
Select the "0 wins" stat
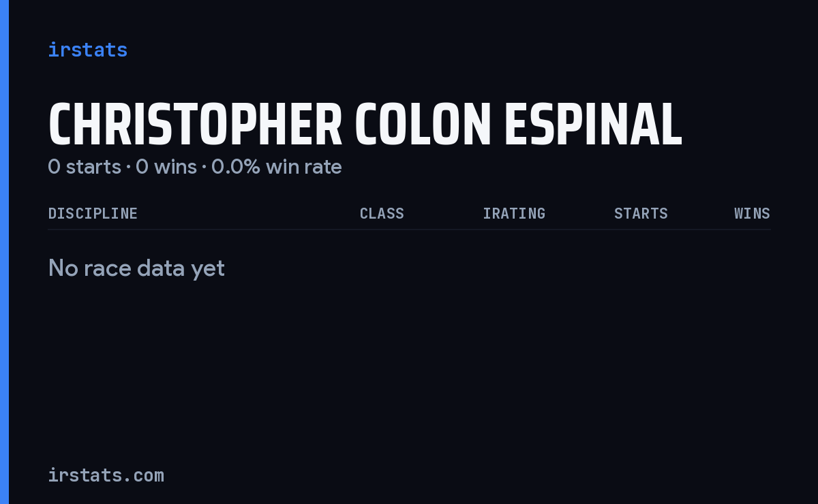[x=166, y=167]
